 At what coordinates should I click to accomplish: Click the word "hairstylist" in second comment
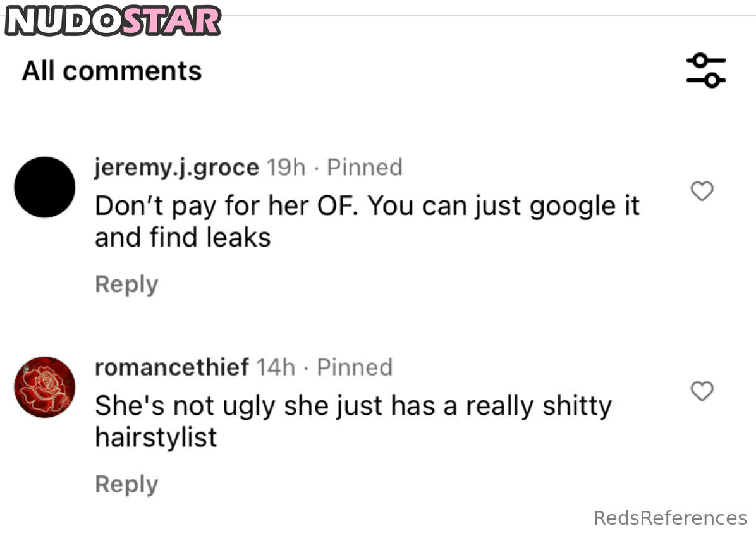[x=156, y=437]
